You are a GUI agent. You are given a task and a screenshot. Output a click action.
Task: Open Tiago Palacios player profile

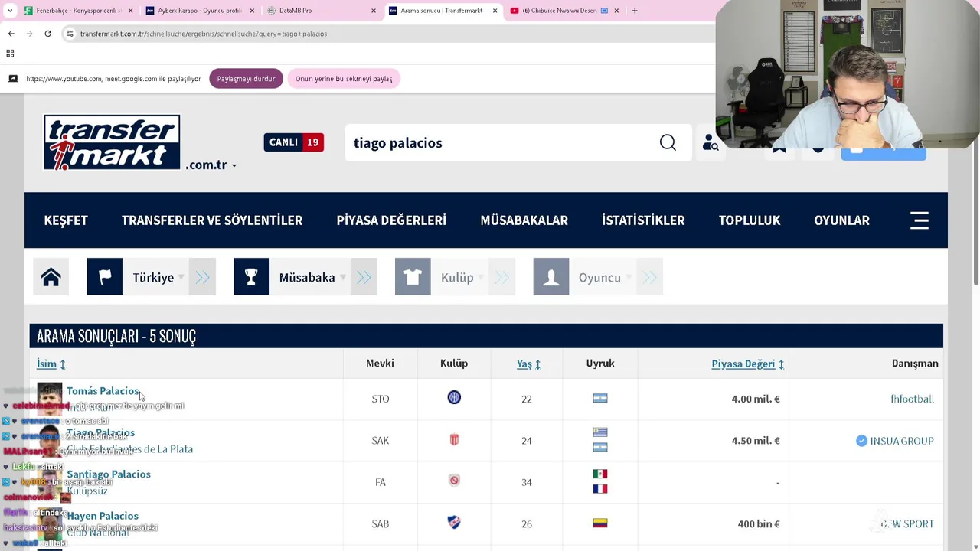coord(100,433)
